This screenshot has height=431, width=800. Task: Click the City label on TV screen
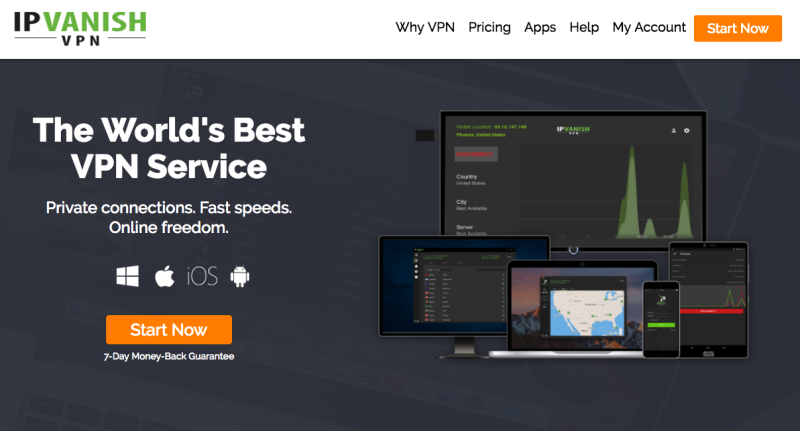coord(461,202)
